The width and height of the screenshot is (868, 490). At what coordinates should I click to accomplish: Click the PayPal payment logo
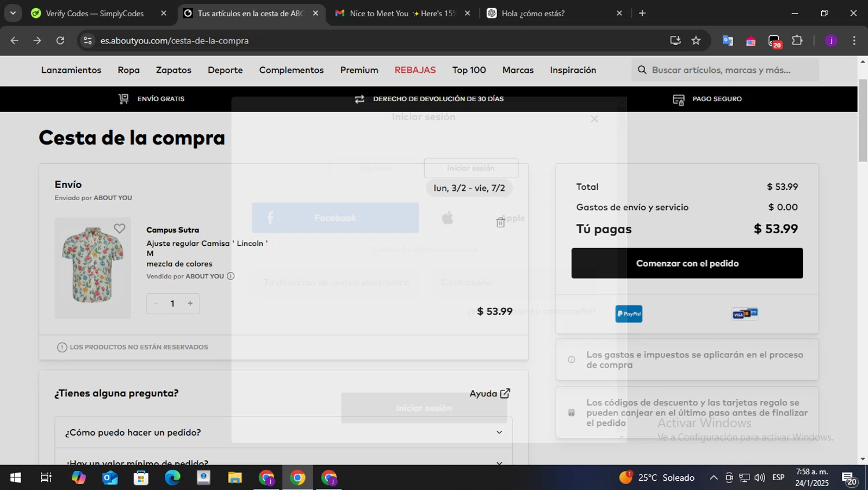(628, 314)
